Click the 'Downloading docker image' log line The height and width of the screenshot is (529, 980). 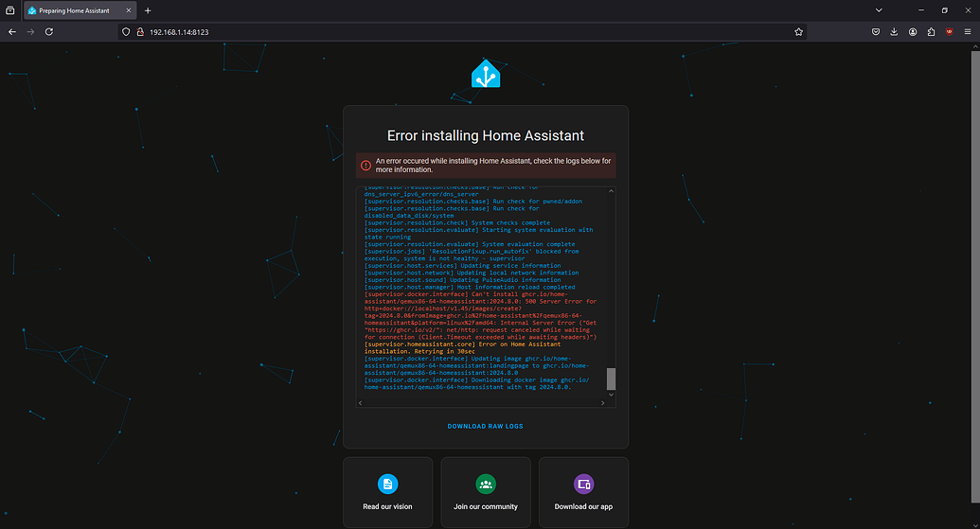(x=477, y=383)
